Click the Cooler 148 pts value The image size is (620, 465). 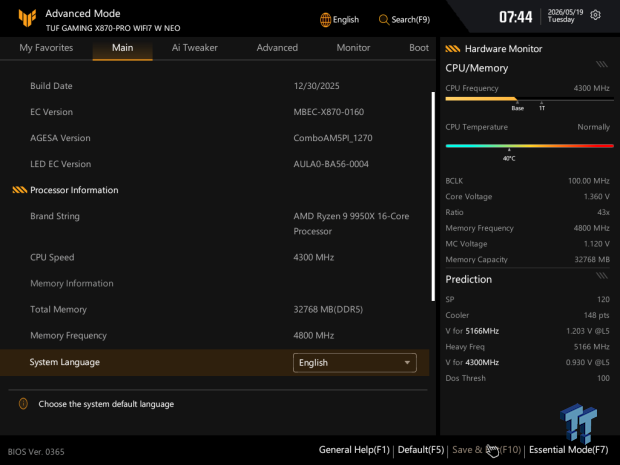596,315
